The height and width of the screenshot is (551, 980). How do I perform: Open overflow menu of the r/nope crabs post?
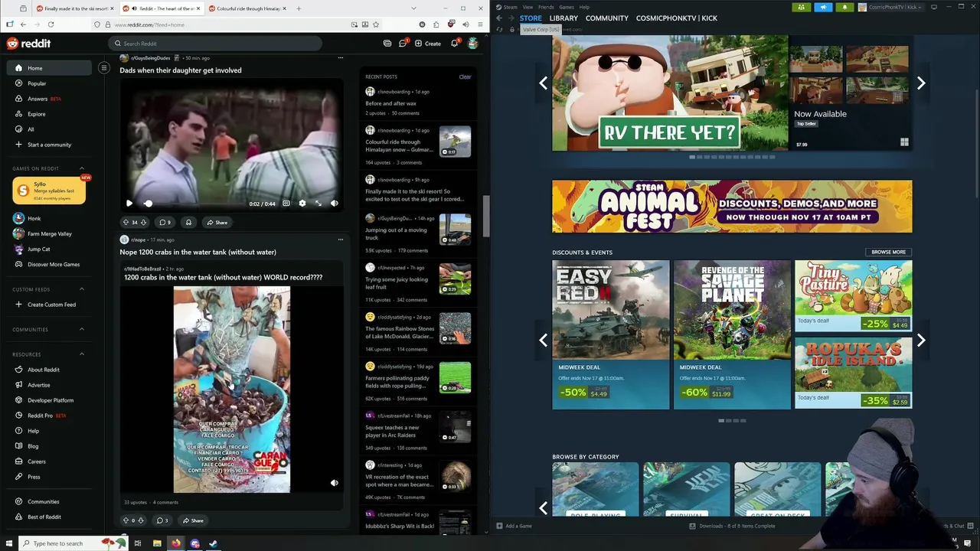tap(341, 240)
